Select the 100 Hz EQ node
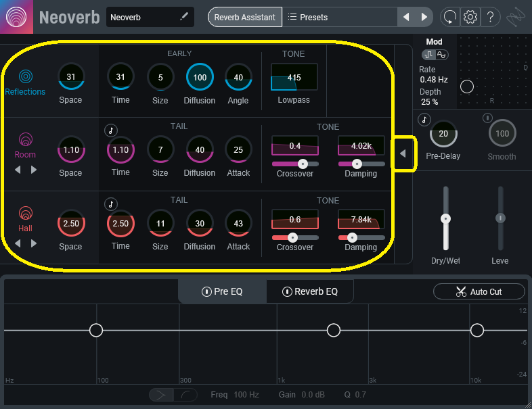 (96, 330)
